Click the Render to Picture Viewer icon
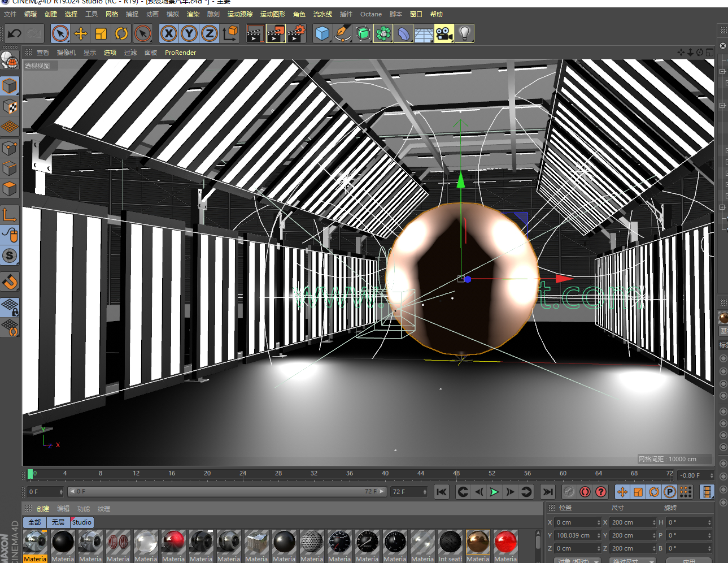This screenshot has width=728, height=563. coord(275,34)
